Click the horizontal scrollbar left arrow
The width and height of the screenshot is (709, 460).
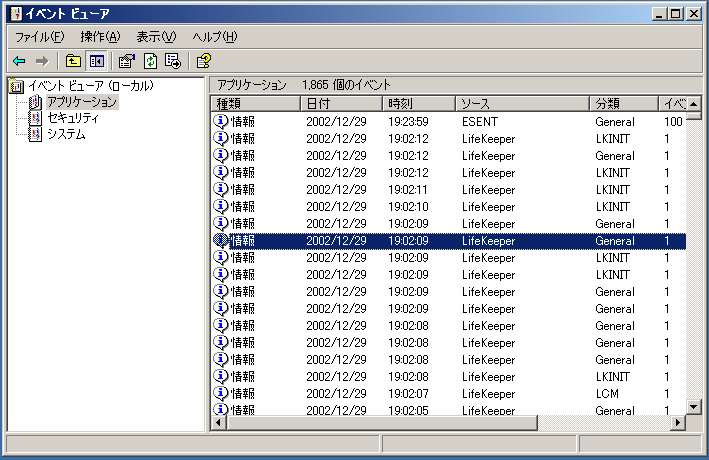[219, 423]
